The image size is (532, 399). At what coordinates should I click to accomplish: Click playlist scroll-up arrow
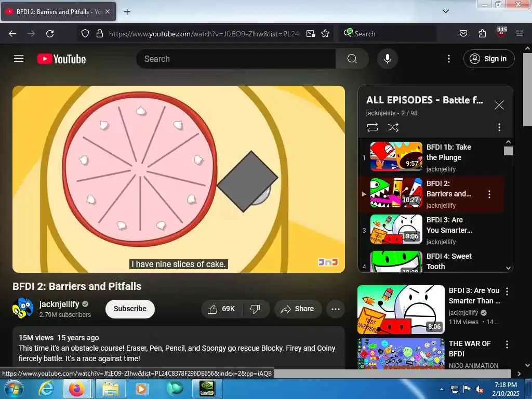(508, 142)
